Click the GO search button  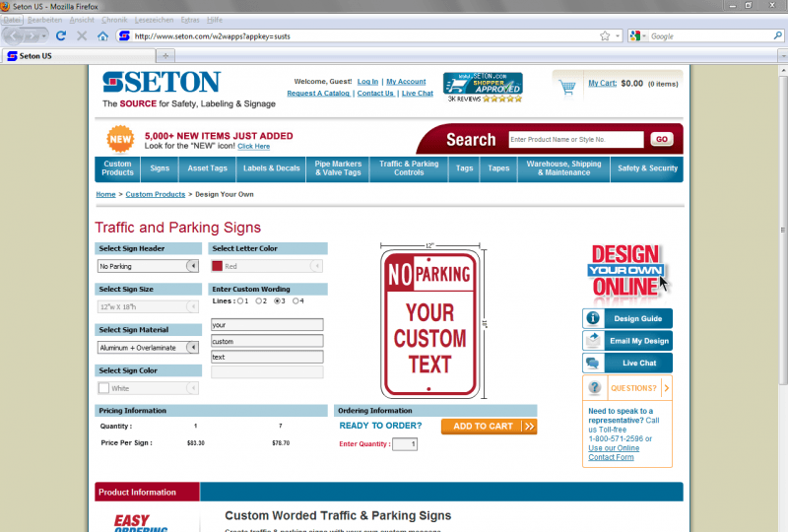coord(661,139)
